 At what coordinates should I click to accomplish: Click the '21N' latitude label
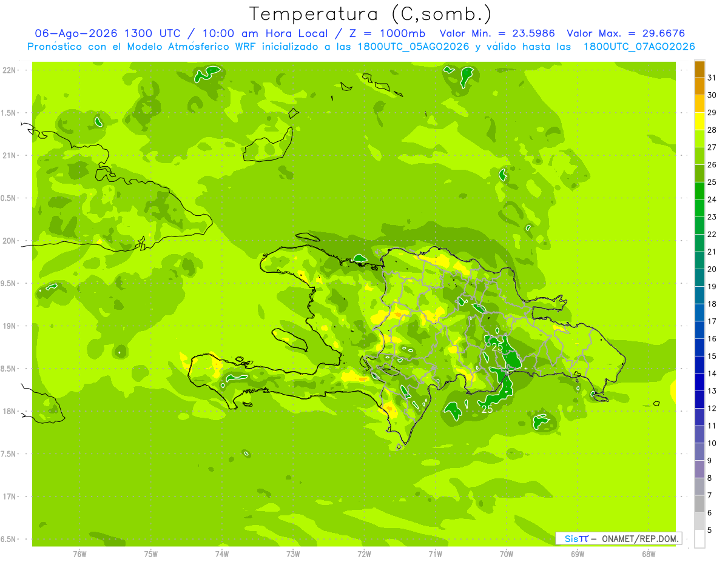point(10,156)
